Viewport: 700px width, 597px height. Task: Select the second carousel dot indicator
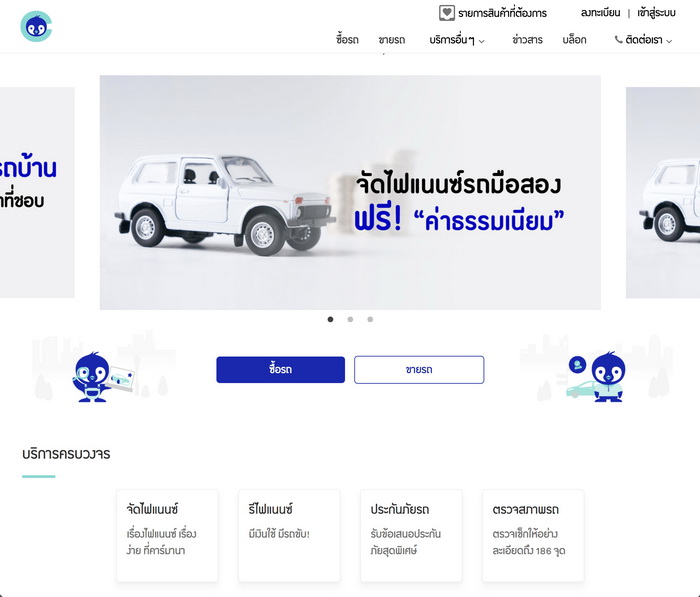(350, 319)
